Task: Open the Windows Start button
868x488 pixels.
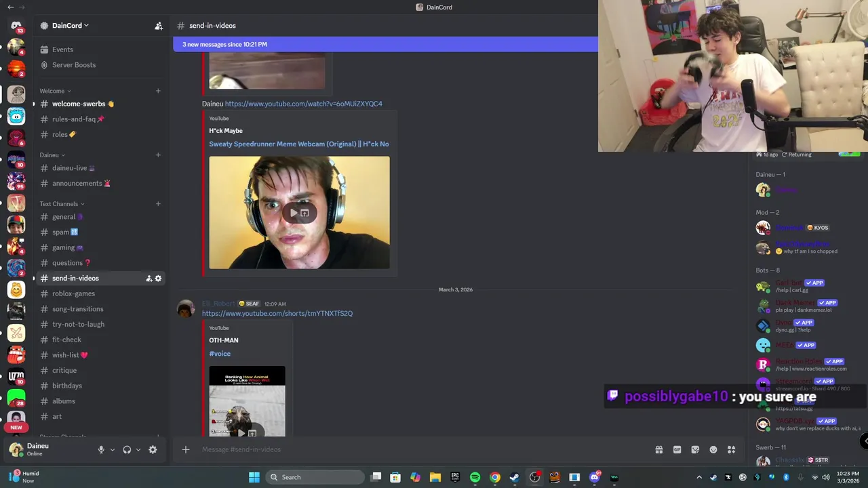Action: tap(254, 477)
